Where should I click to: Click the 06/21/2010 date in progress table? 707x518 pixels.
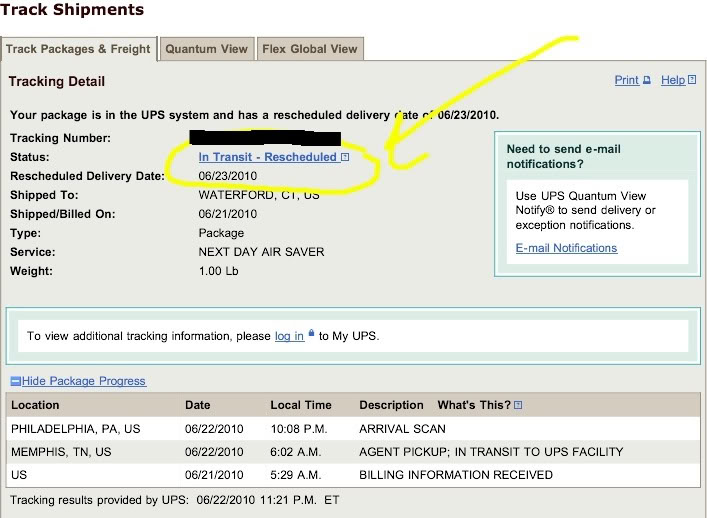coord(214,475)
